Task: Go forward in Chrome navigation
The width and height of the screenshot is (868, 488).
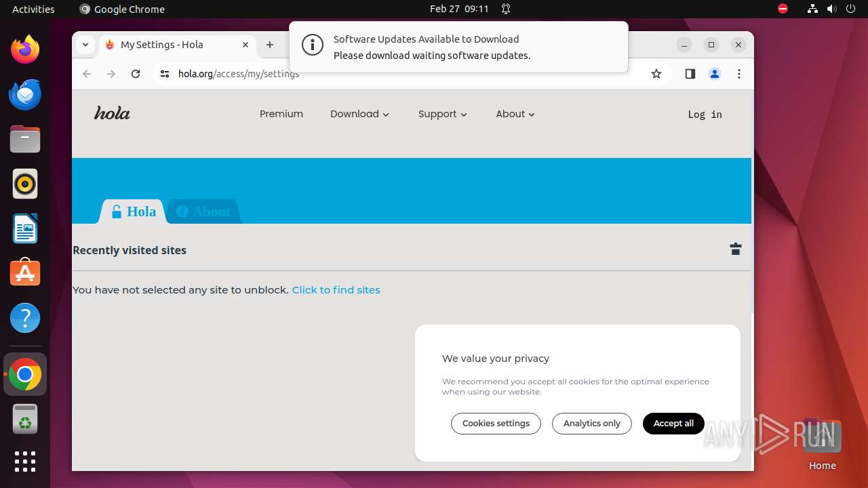Action: click(111, 74)
